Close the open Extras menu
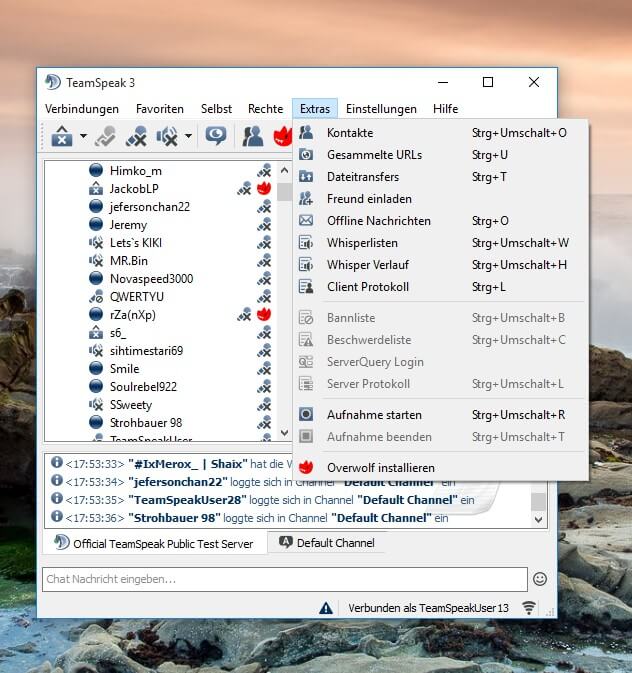Viewport: 632px width, 673px height. (x=315, y=109)
